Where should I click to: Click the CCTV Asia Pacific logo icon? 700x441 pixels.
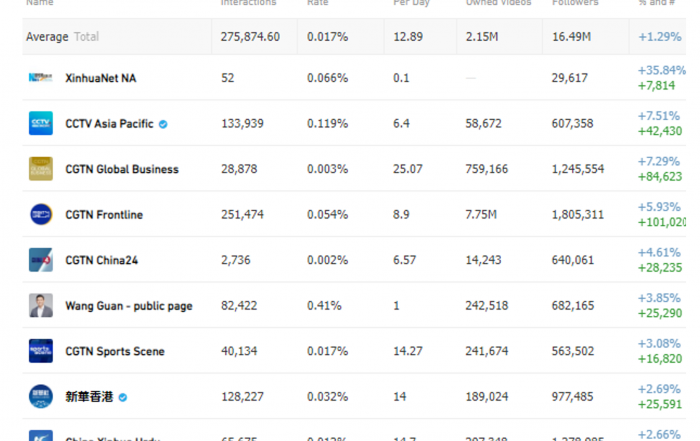(41, 123)
